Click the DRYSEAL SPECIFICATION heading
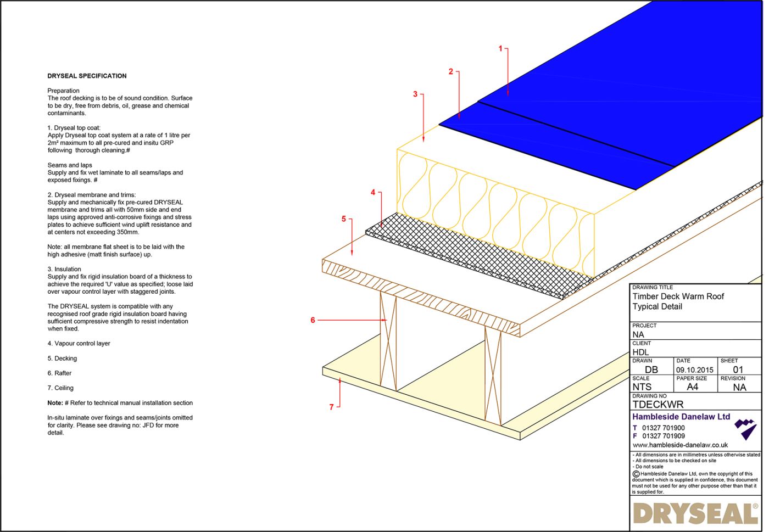Viewport: 769px width, 532px height. pyautogui.click(x=87, y=76)
